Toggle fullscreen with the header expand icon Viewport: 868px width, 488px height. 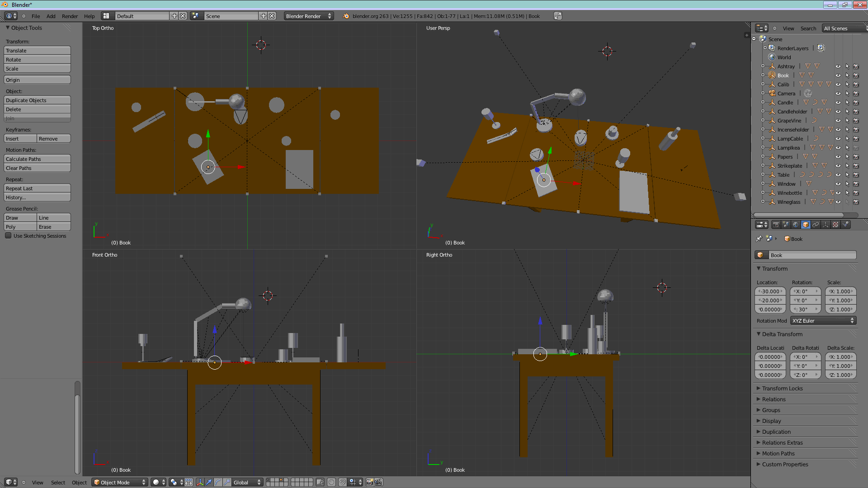click(x=557, y=16)
